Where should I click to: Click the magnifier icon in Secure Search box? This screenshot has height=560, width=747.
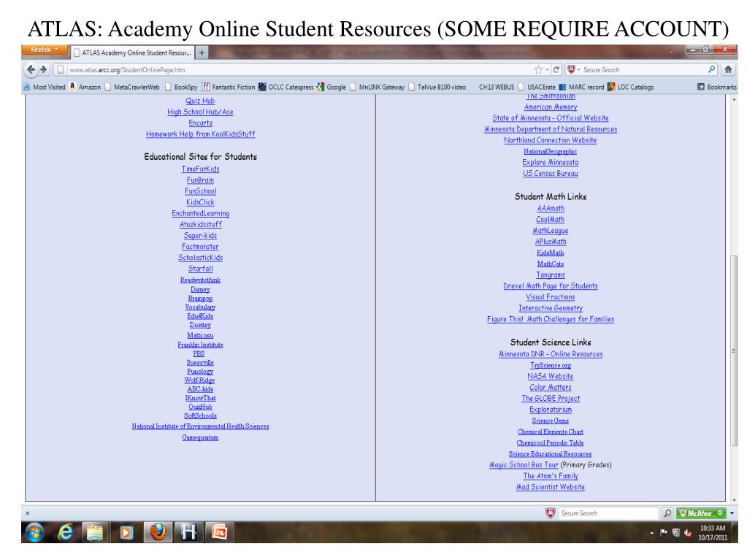pyautogui.click(x=711, y=69)
